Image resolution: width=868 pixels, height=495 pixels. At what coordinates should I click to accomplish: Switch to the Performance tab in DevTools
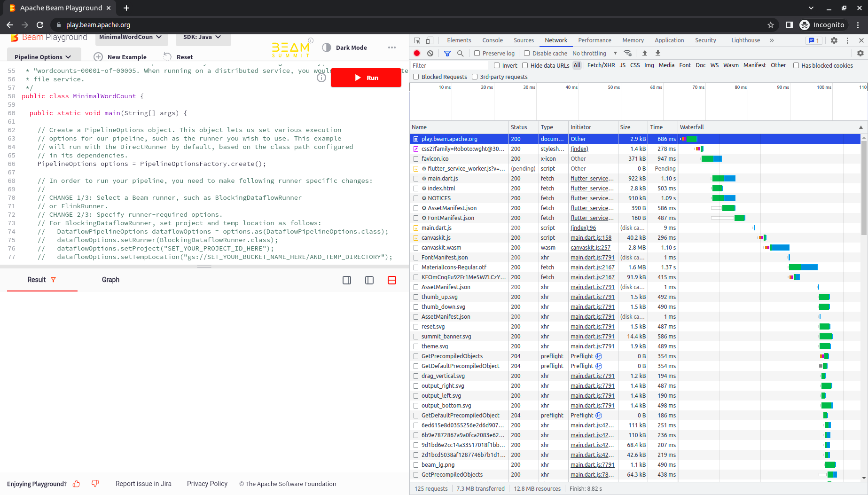[x=594, y=40]
